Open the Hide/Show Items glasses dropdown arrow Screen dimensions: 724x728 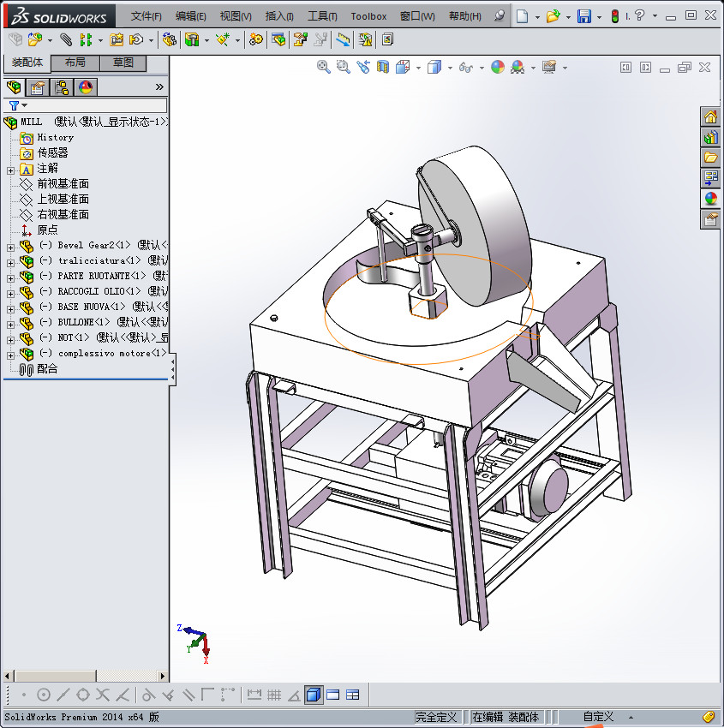[482, 68]
